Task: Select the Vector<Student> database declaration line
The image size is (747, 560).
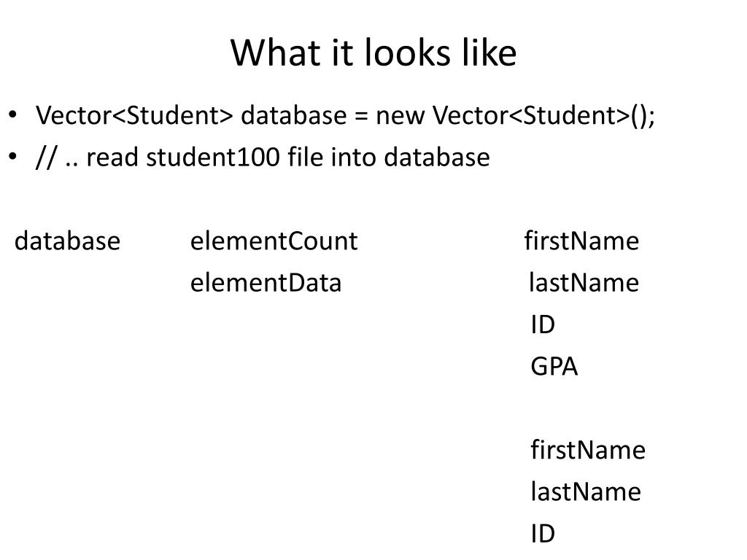Action: click(345, 116)
